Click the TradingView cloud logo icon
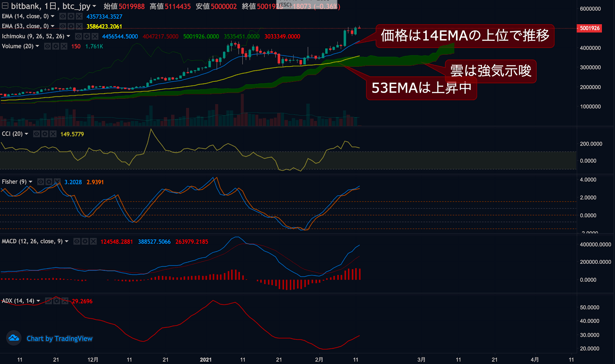Viewport: 615px width, 364px height. pyautogui.click(x=14, y=338)
